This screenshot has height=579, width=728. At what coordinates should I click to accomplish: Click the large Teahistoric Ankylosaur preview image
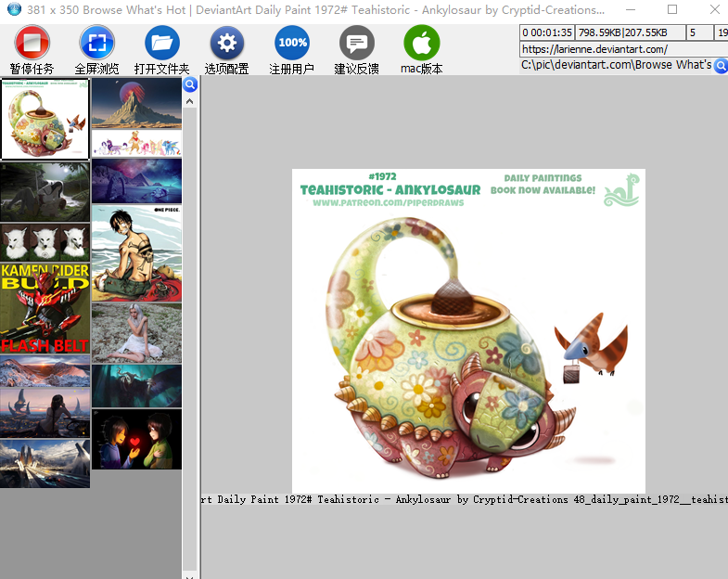click(x=468, y=330)
